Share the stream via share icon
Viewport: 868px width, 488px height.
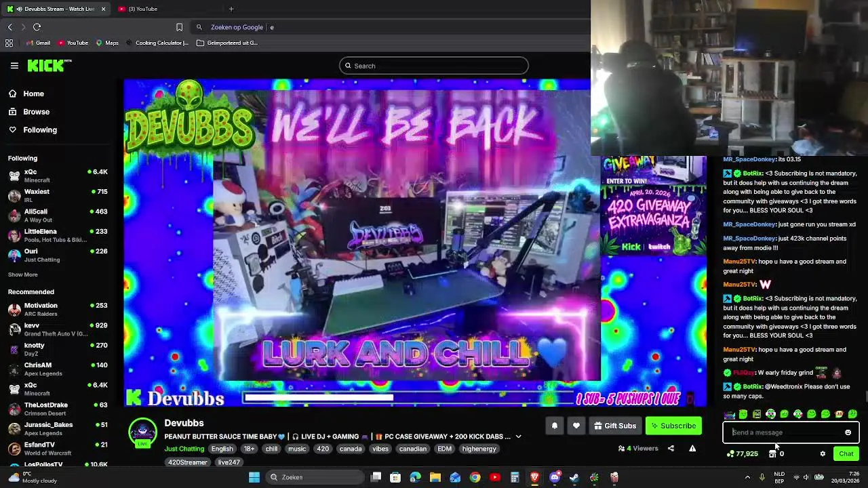click(x=671, y=448)
